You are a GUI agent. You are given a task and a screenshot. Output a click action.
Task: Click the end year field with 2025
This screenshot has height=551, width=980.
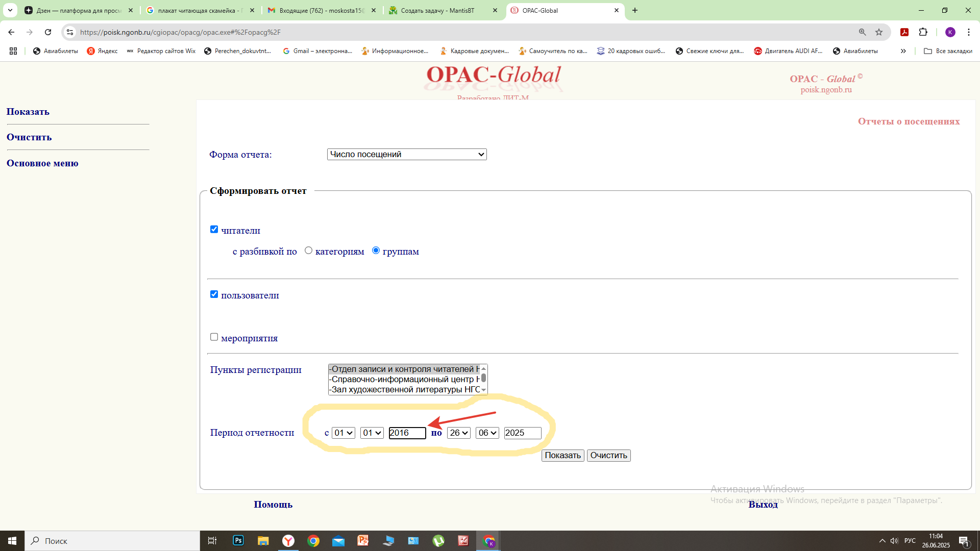tap(522, 433)
